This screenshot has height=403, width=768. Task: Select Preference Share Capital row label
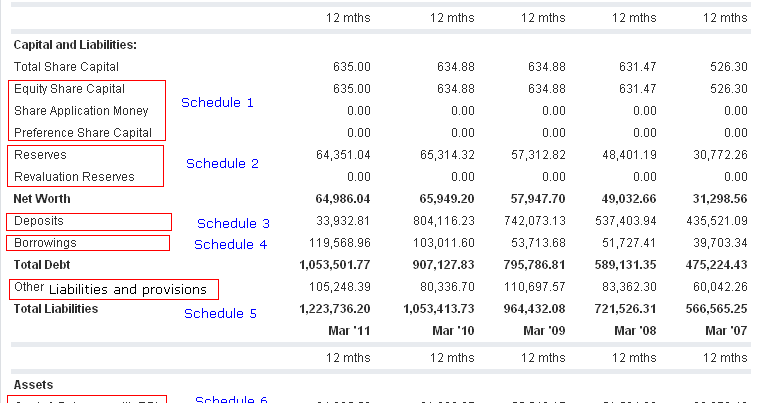pyautogui.click(x=83, y=133)
